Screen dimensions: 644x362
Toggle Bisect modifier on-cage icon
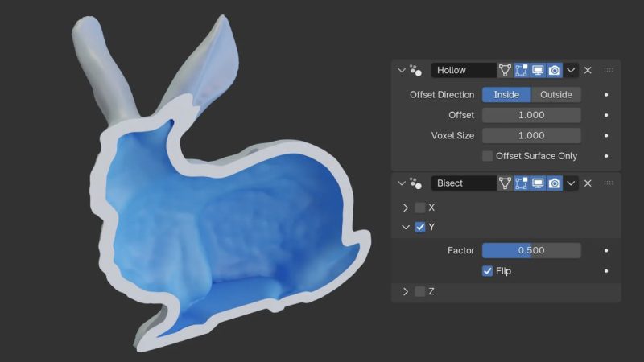point(506,183)
